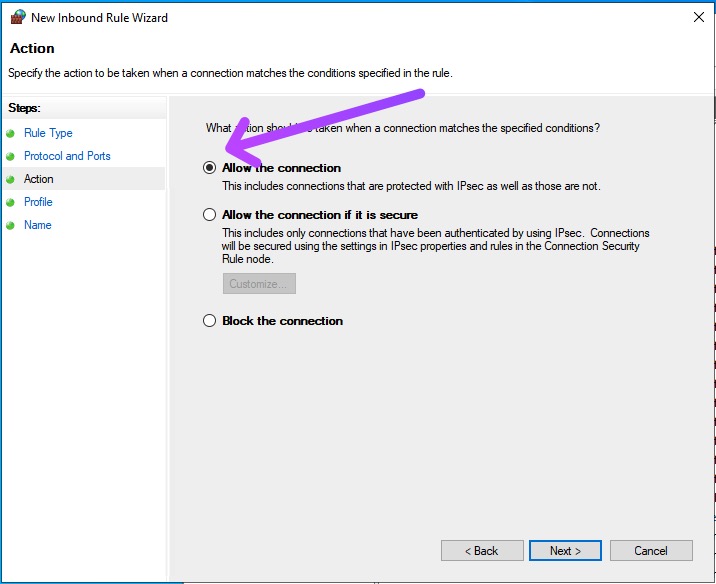Jump to the Profile step
This screenshot has width=716, height=584.
[x=38, y=202]
